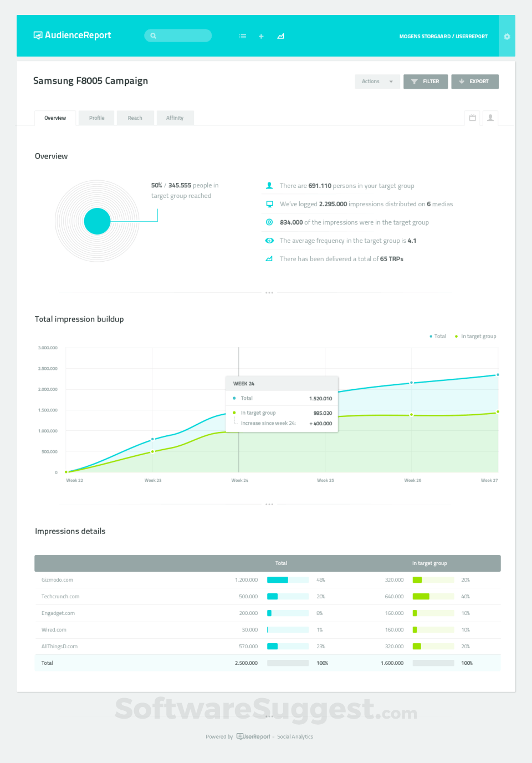Toggle the In target group series legend

[x=475, y=336]
